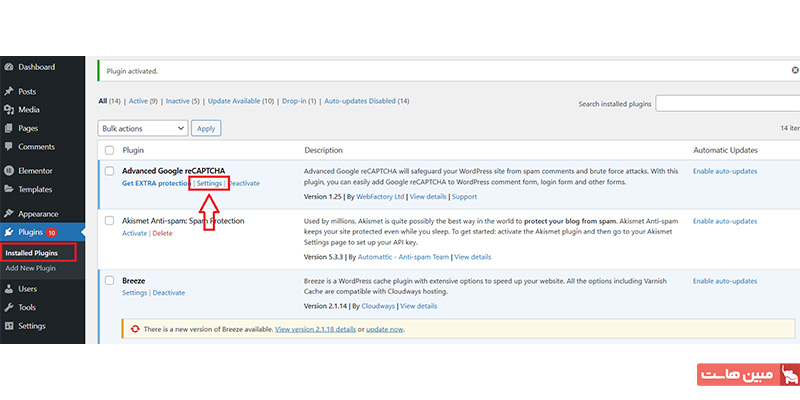Click the Posts pushpin icon

click(8, 92)
